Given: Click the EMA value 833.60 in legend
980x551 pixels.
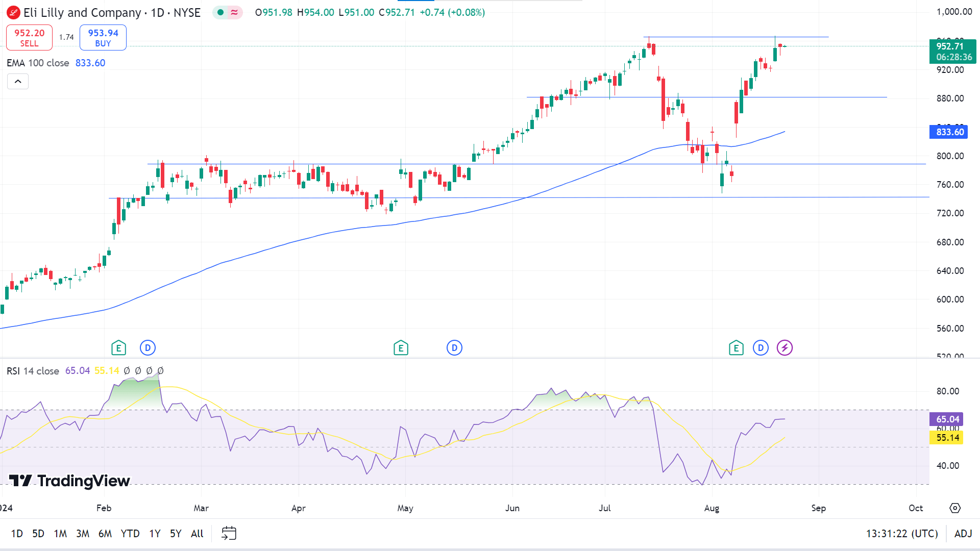Looking at the screenshot, I should click(x=90, y=63).
